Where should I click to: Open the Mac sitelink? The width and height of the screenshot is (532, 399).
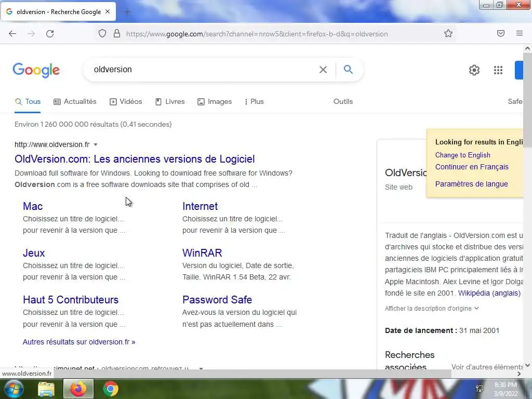[x=33, y=206]
